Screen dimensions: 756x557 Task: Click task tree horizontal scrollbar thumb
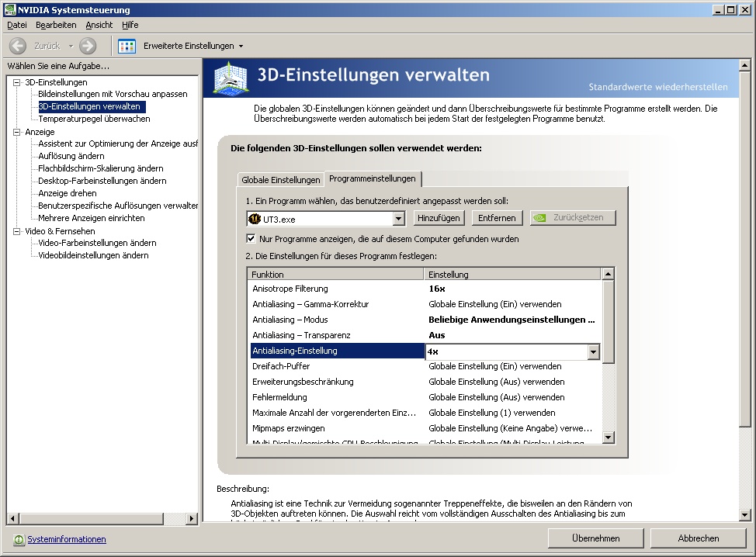[92, 518]
